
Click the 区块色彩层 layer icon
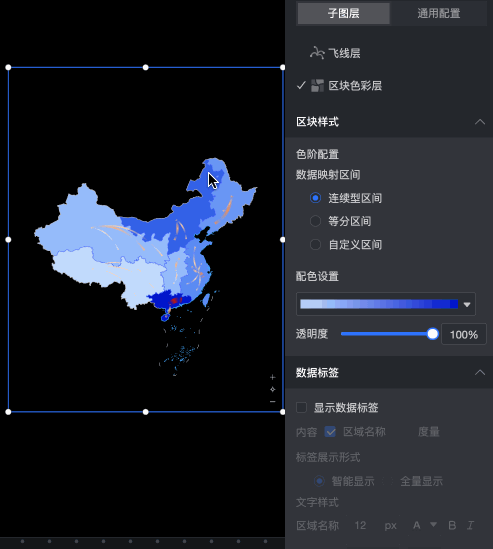tap(318, 85)
